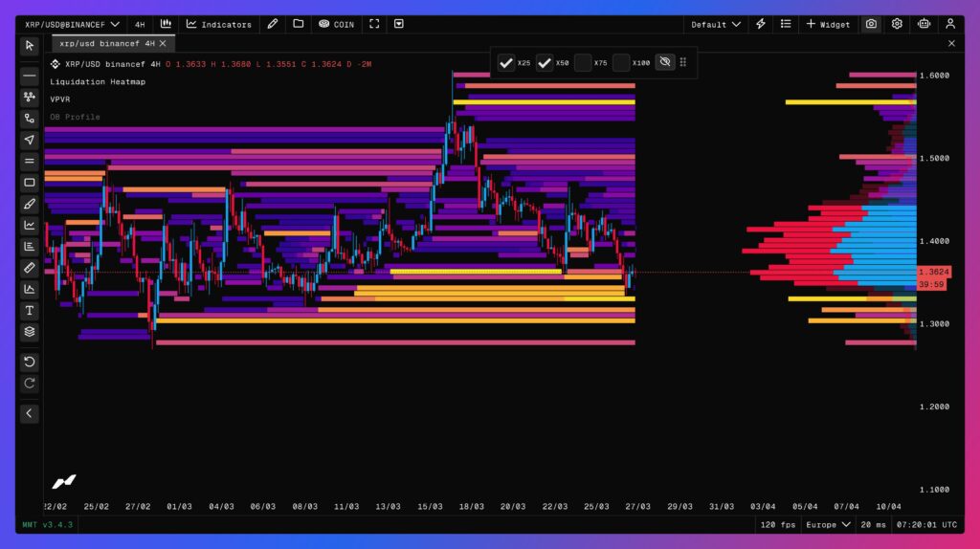Open the layers stack tool
Viewport: 980px width, 549px height.
click(x=30, y=332)
